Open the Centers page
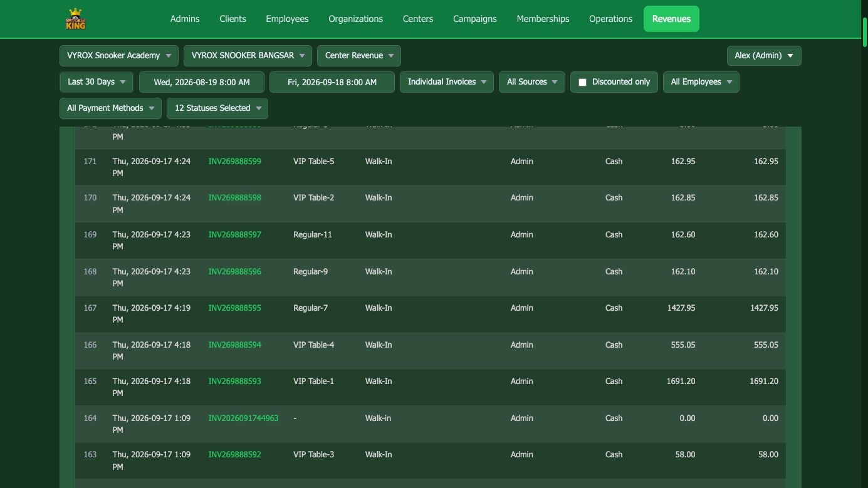Image resolution: width=868 pixels, height=488 pixels. click(x=418, y=19)
